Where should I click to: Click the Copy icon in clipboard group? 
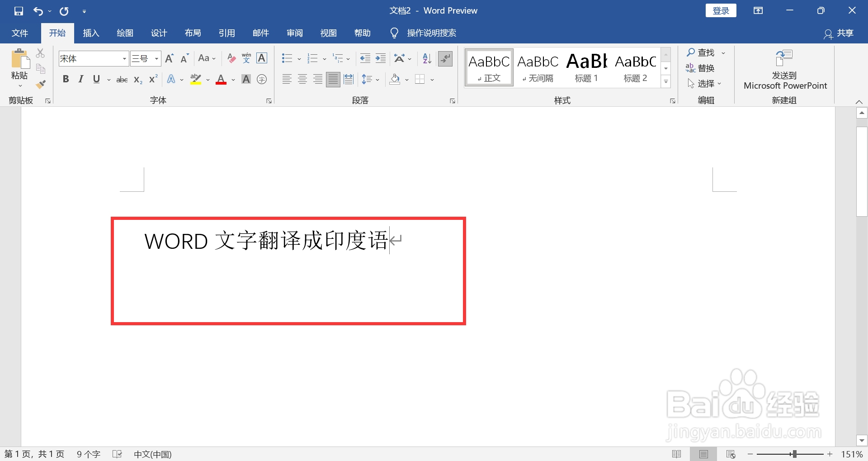click(x=41, y=69)
